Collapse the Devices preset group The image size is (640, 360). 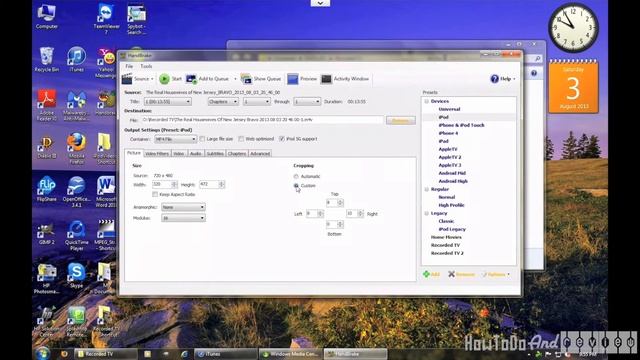pos(427,101)
